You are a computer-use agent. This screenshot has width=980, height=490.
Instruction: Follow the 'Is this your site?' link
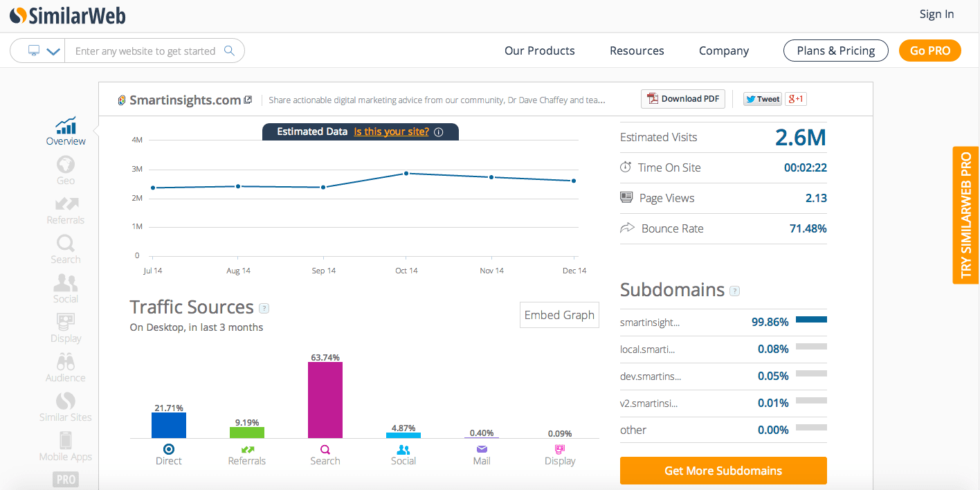click(x=391, y=131)
